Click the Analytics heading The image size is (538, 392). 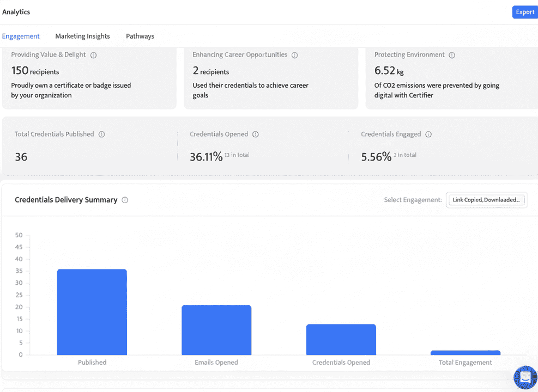click(16, 11)
